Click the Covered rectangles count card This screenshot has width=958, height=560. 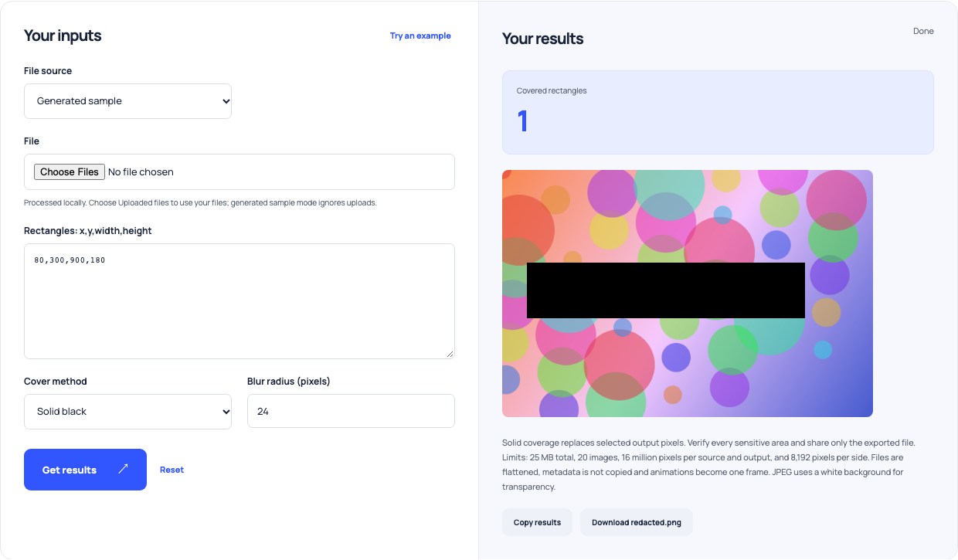point(718,113)
